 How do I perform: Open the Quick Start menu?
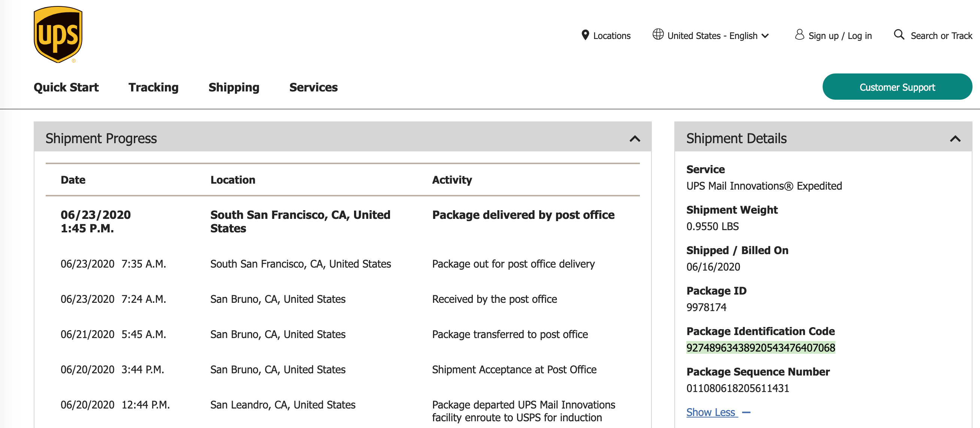point(66,87)
